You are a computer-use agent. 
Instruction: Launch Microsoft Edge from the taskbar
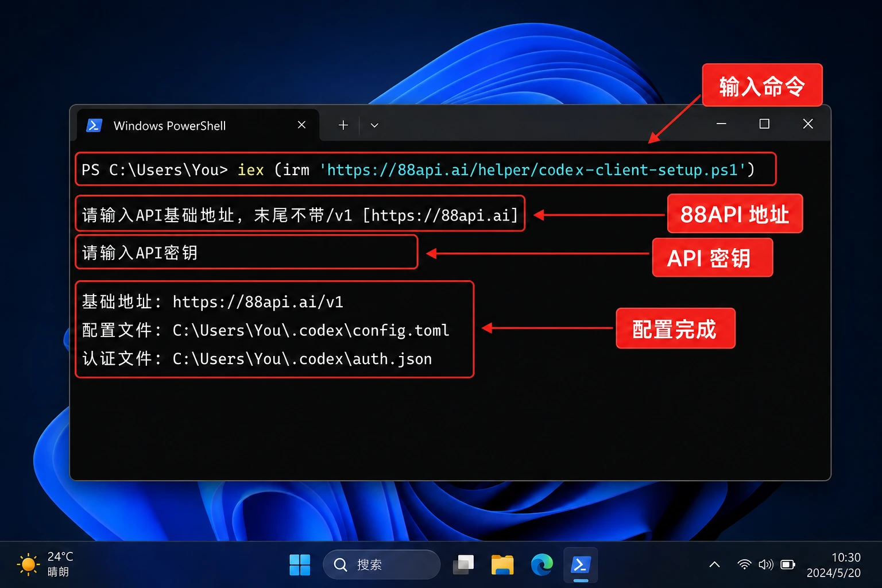[x=541, y=564]
